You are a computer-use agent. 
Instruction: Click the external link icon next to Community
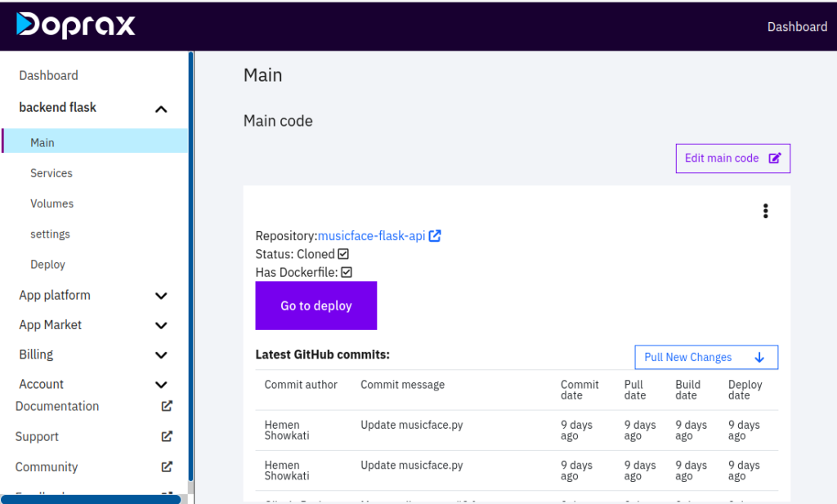(167, 466)
